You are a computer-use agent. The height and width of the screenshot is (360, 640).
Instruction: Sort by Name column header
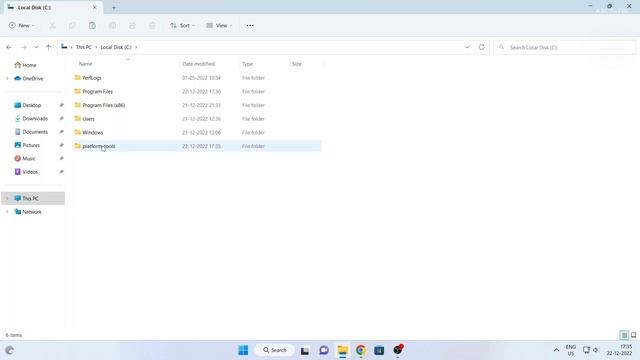85,64
